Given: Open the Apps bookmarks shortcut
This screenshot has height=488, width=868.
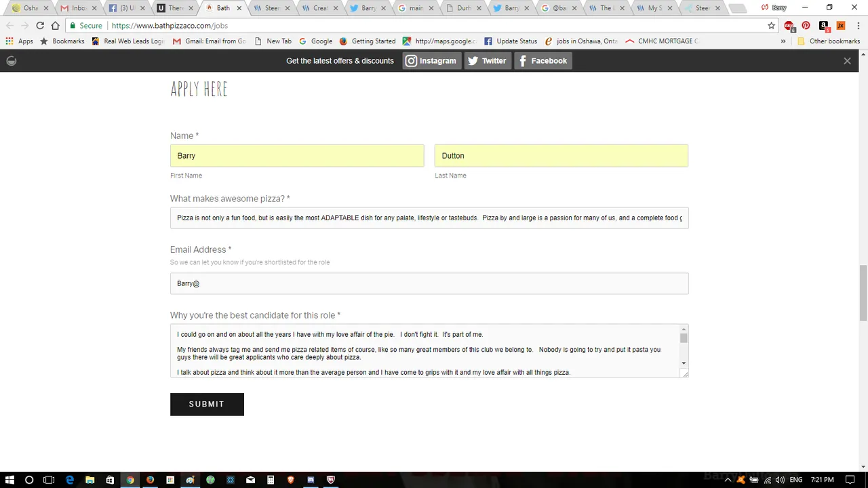Looking at the screenshot, I should pyautogui.click(x=19, y=41).
